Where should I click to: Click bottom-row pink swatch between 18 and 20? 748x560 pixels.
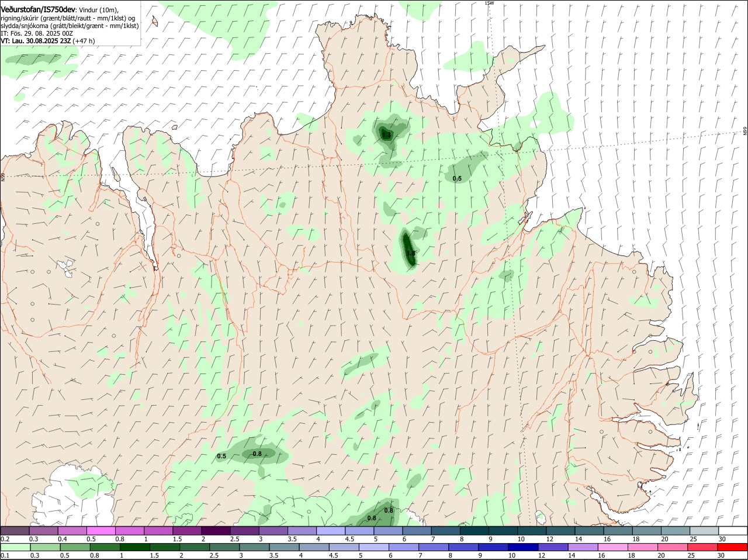point(644,548)
